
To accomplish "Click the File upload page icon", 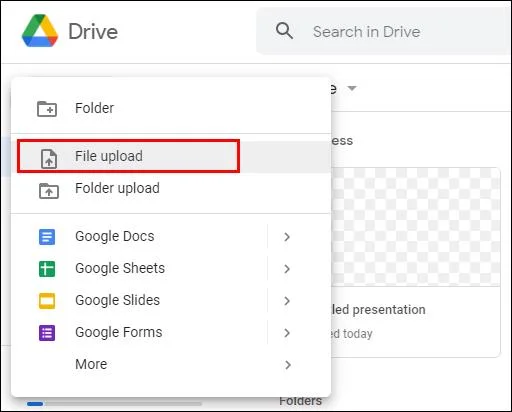I will [x=49, y=159].
